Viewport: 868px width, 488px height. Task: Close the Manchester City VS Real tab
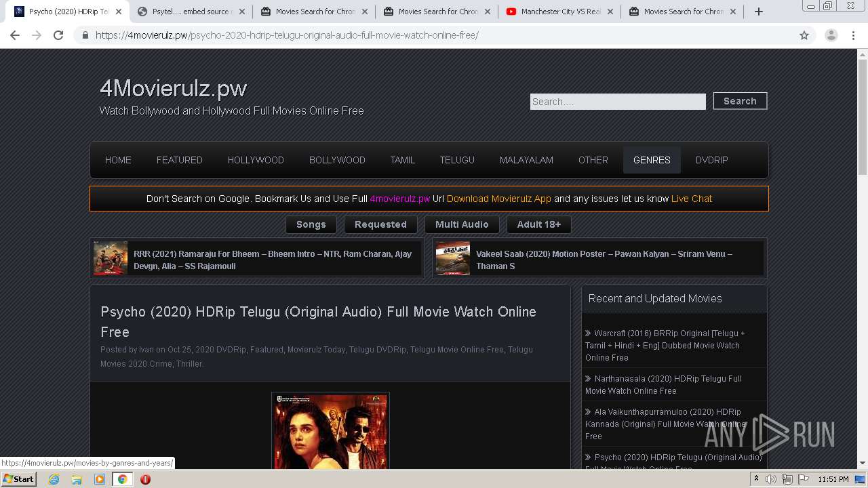pyautogui.click(x=610, y=12)
